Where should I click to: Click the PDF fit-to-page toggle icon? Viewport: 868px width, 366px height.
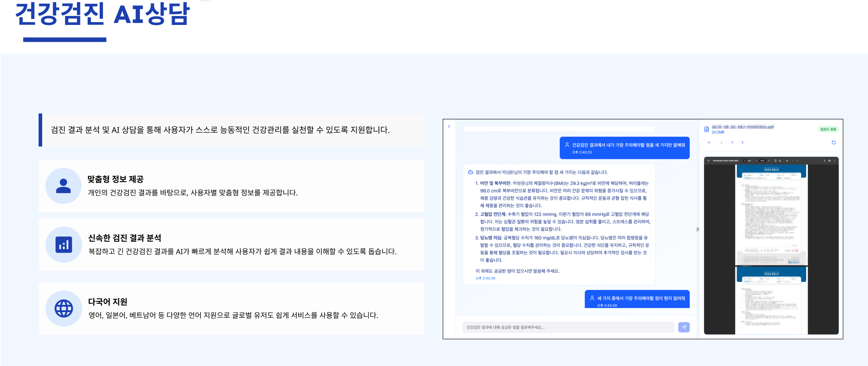point(775,161)
